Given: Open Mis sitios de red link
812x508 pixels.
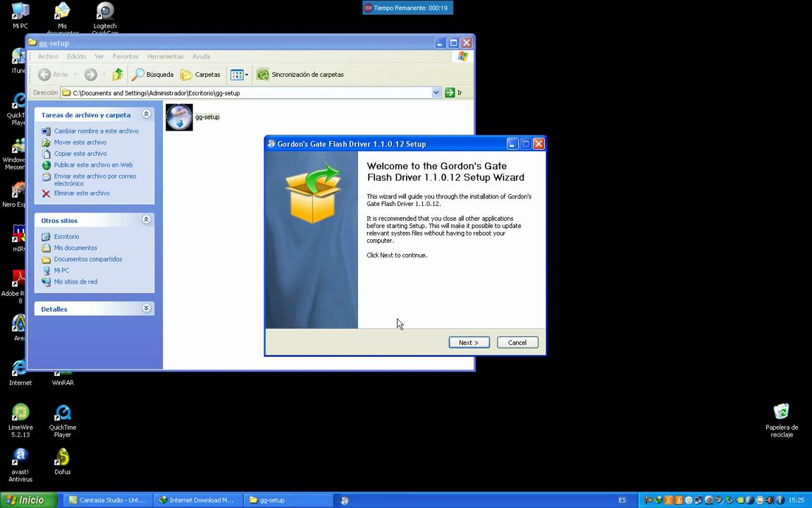Looking at the screenshot, I should [x=75, y=282].
